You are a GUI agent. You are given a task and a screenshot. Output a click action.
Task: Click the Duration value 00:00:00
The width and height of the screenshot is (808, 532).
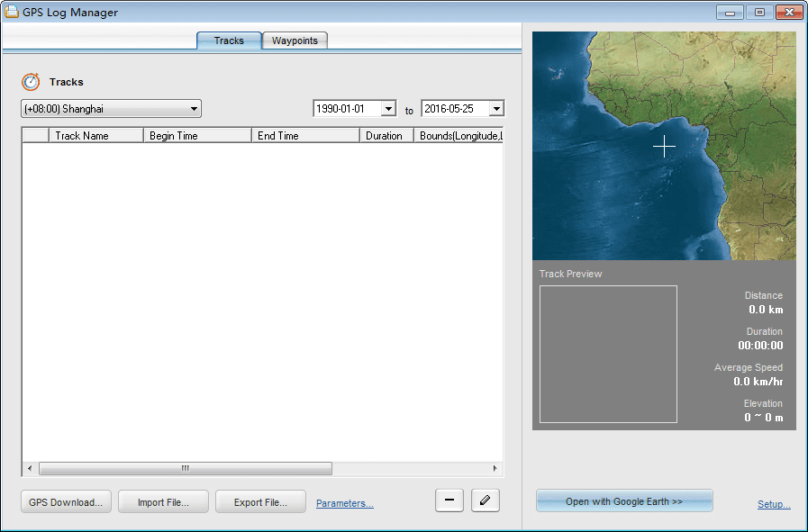pyautogui.click(x=760, y=346)
